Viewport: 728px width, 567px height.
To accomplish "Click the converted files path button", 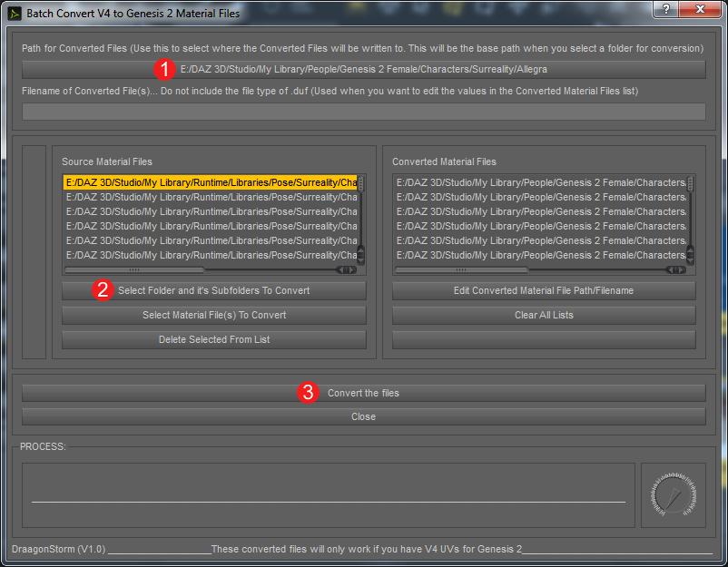I will pos(363,70).
